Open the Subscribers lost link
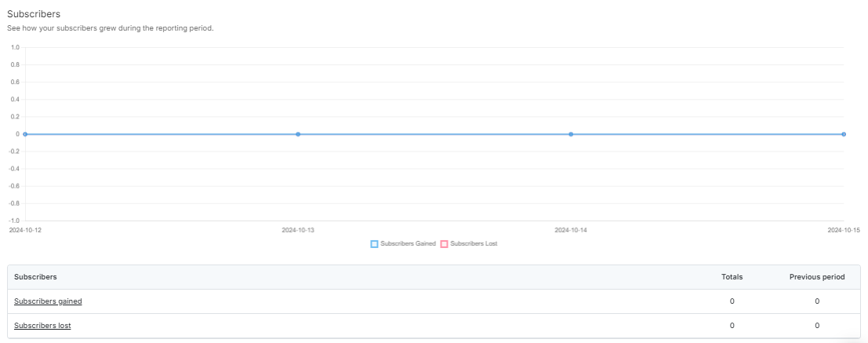Screen dimensions: 868x343 tap(42, 326)
